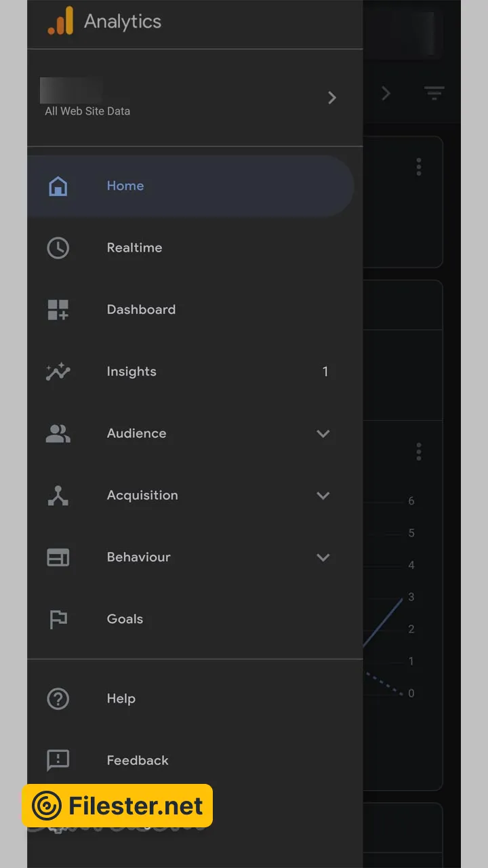Click the Realtime clock icon
Viewport: 488px width, 868px height.
[x=58, y=248]
